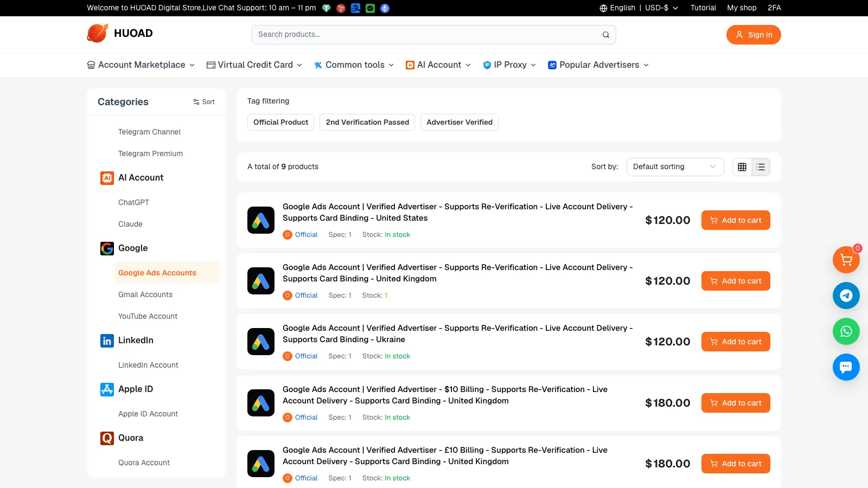Add £10 Billing United Kingdom account to cart
Image resolution: width=868 pixels, height=488 pixels.
(736, 464)
